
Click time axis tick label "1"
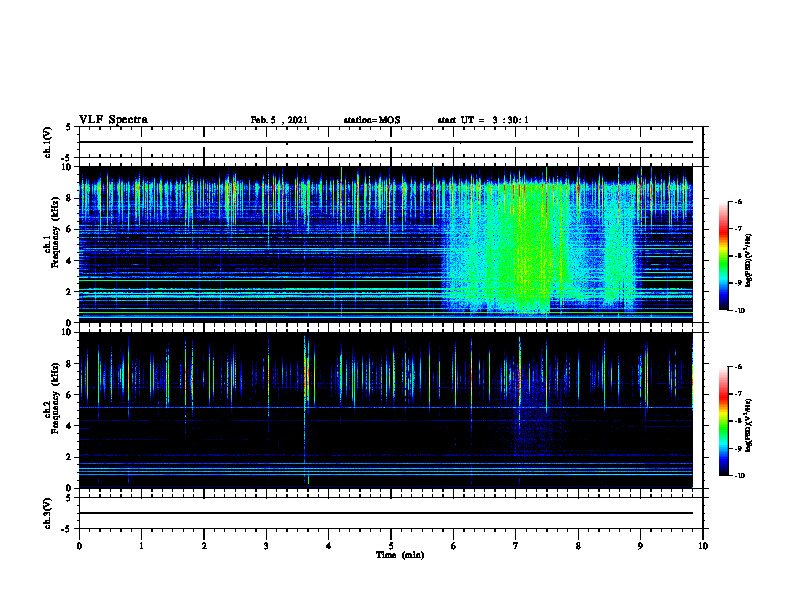[141, 546]
